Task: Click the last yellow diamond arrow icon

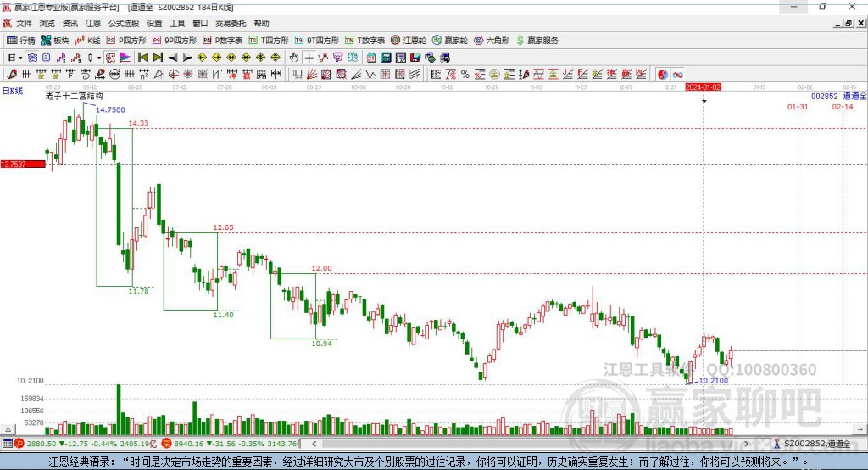Action: click(x=275, y=58)
